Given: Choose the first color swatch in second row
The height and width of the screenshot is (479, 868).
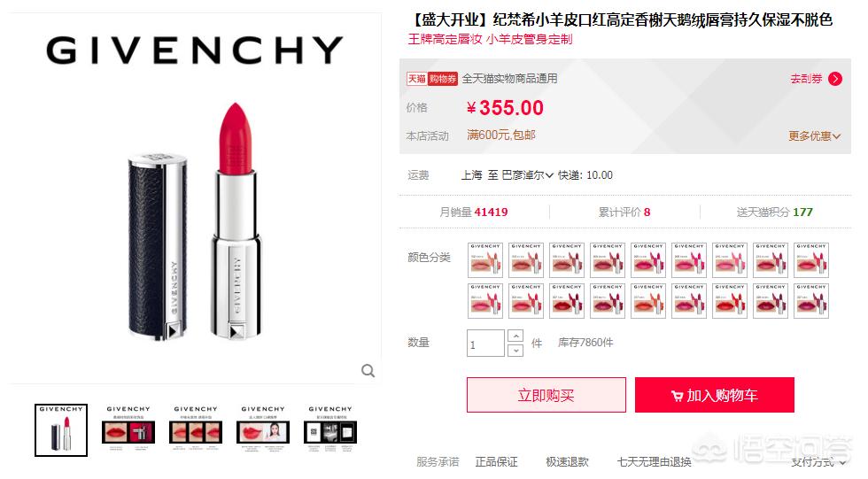Looking at the screenshot, I should 485,300.
